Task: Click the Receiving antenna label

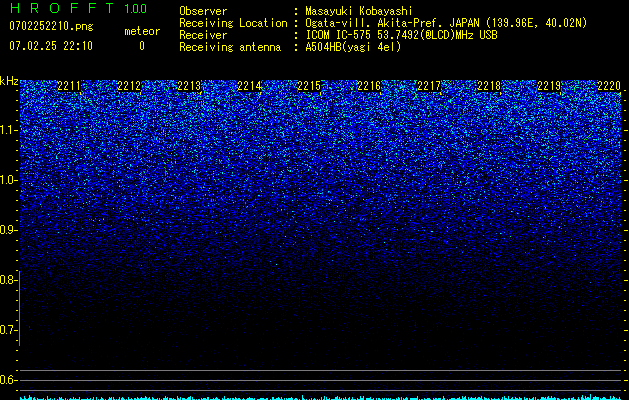Action: pyautogui.click(x=230, y=47)
